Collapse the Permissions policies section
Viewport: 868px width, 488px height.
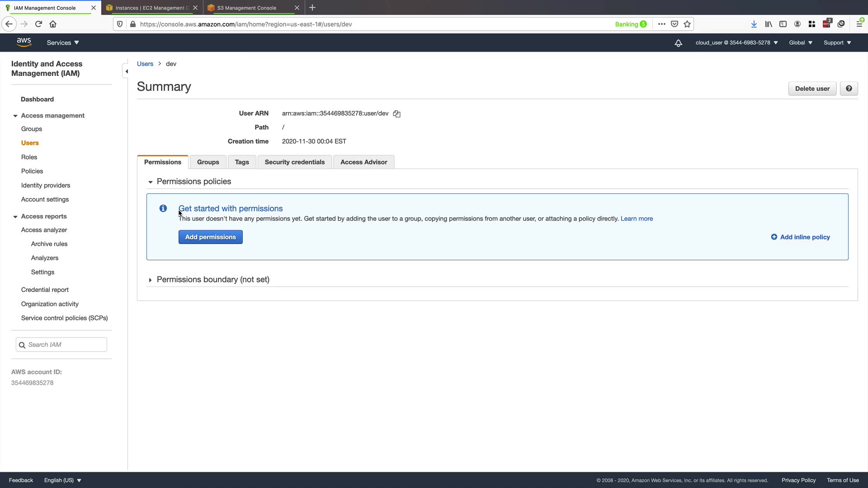pos(151,182)
